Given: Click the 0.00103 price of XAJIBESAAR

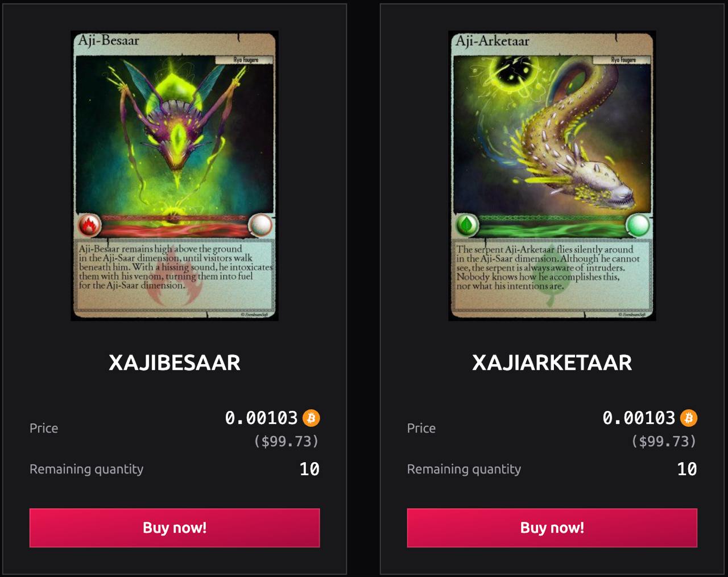Looking at the screenshot, I should point(262,418).
